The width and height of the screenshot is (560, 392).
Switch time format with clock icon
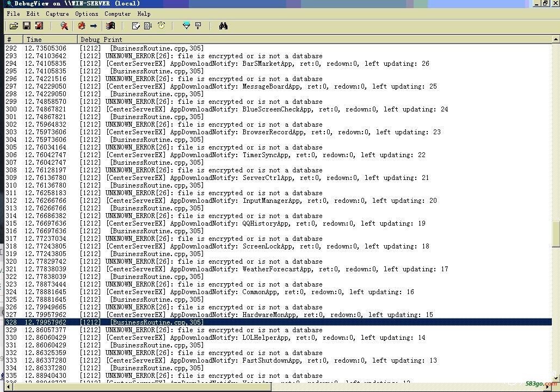tap(162, 26)
